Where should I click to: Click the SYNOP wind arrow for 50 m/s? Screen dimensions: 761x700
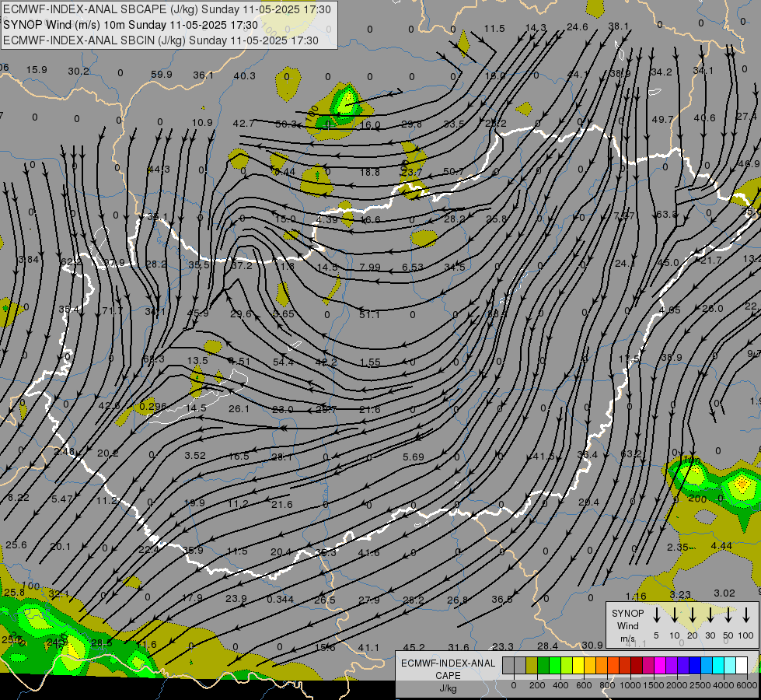point(728,614)
